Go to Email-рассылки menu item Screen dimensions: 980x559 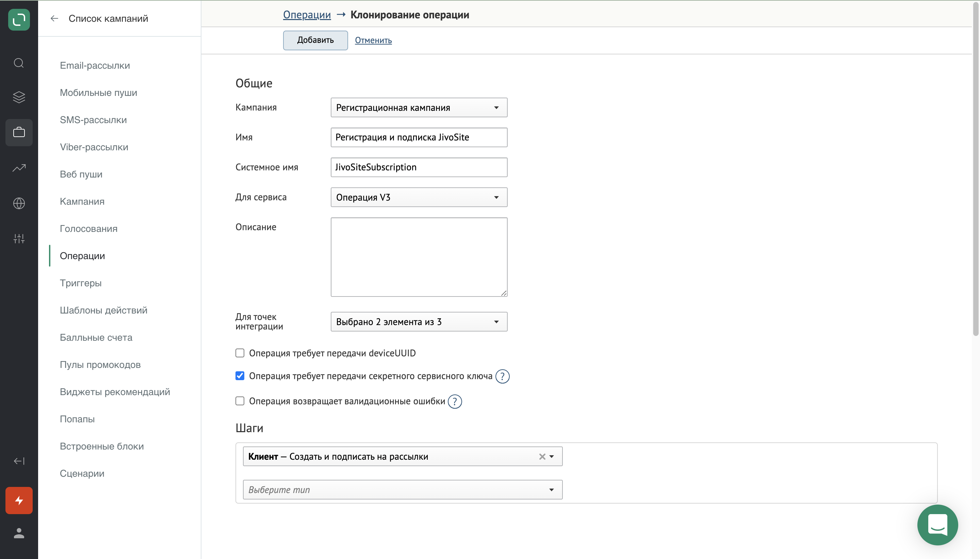[x=95, y=65]
